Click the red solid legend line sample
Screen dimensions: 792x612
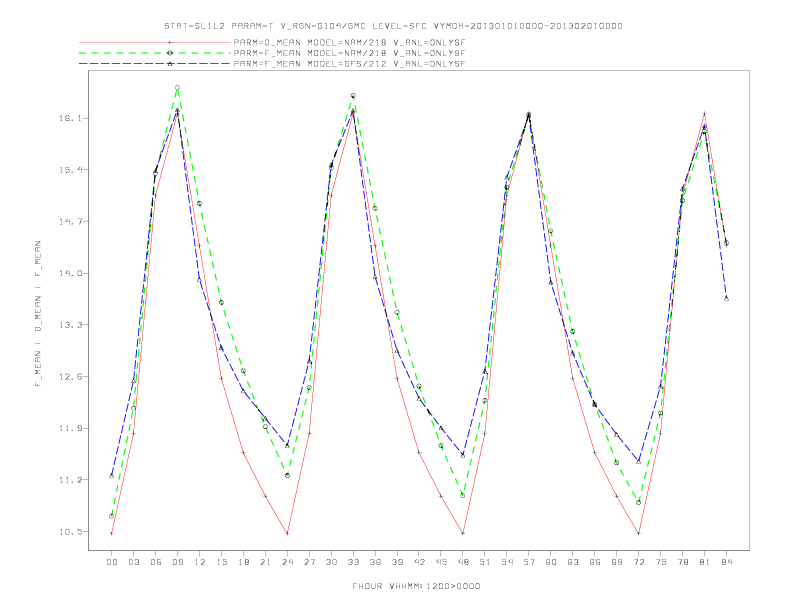155,42
